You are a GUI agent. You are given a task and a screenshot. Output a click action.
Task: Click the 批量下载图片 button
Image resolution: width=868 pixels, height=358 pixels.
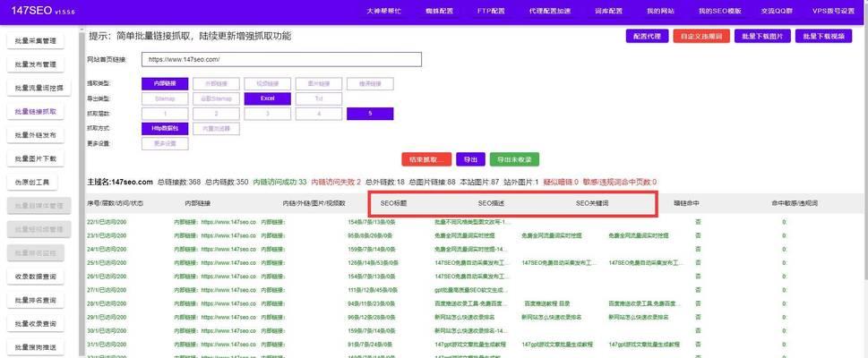click(762, 36)
